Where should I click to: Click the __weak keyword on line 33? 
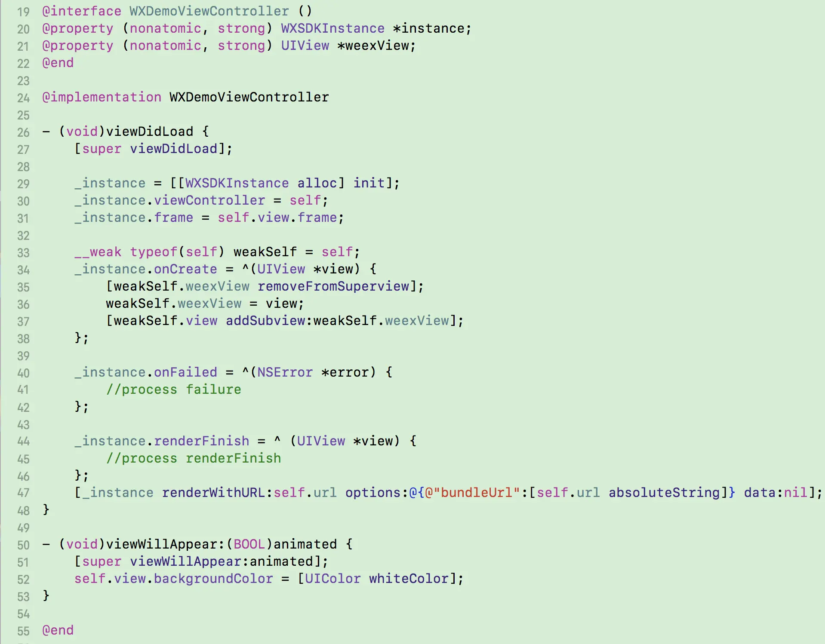tap(98, 252)
